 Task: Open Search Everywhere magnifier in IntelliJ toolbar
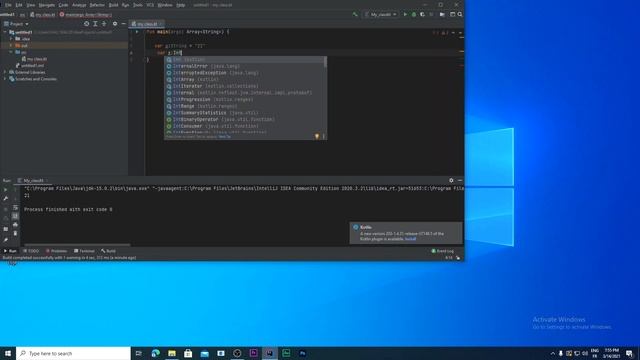click(x=460, y=14)
